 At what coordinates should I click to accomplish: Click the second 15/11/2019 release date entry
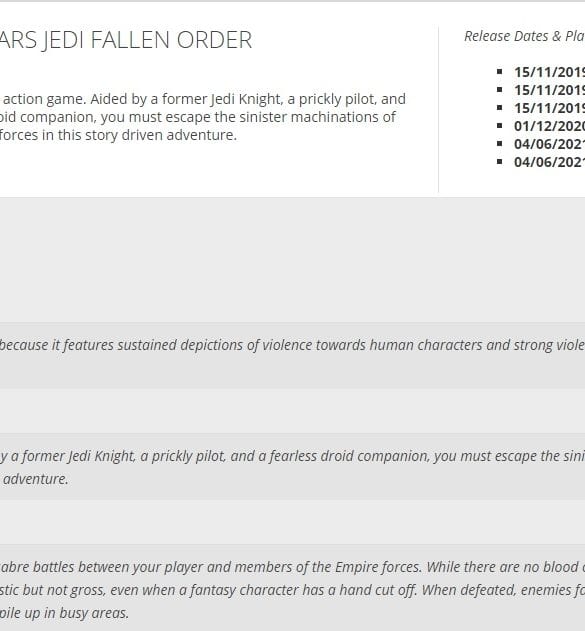549,90
